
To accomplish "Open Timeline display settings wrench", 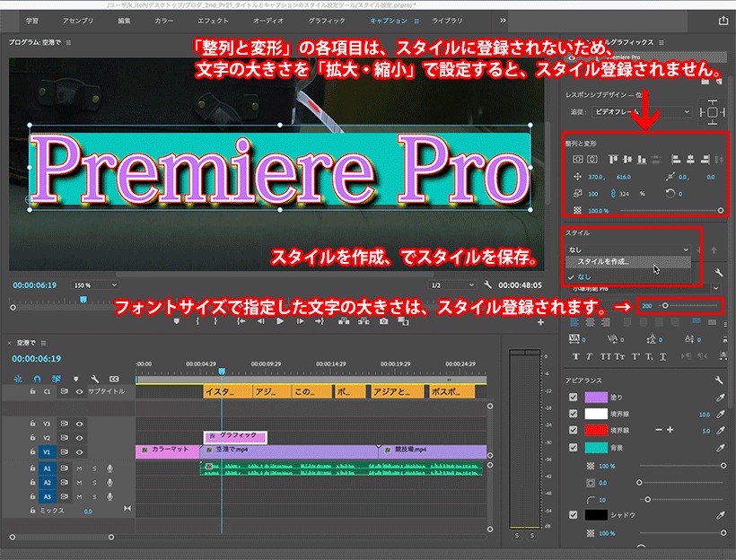I will [95, 379].
